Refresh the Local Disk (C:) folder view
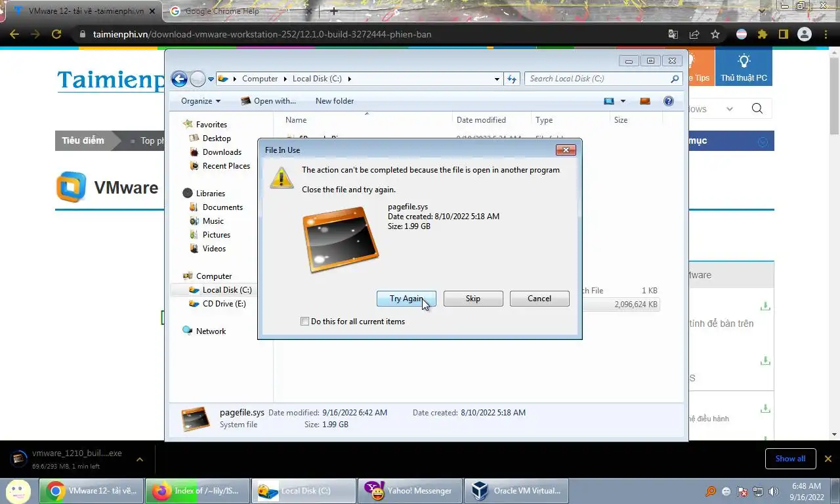The height and width of the screenshot is (504, 840). (x=512, y=79)
